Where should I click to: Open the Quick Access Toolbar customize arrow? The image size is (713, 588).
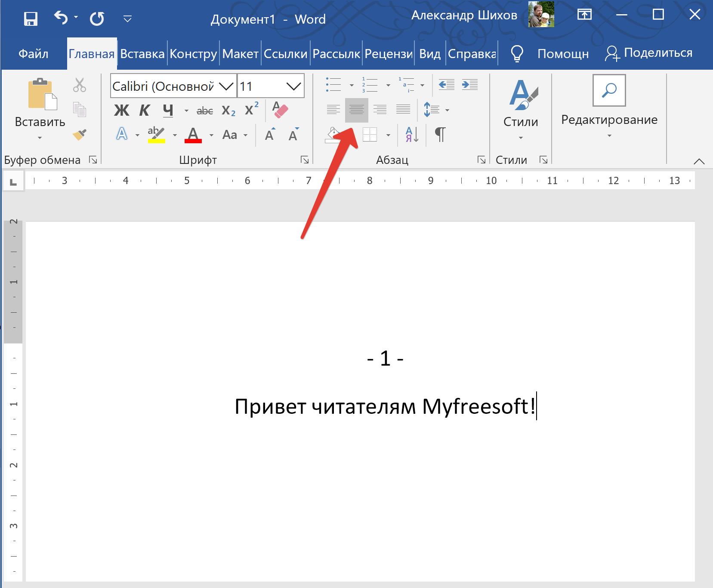coord(127,19)
